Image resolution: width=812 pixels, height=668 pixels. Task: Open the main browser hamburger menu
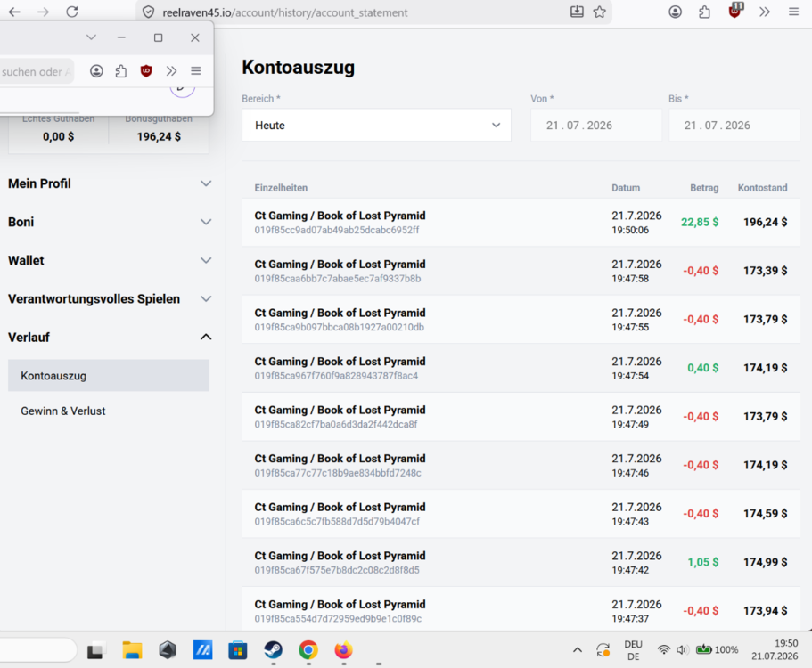click(x=793, y=12)
